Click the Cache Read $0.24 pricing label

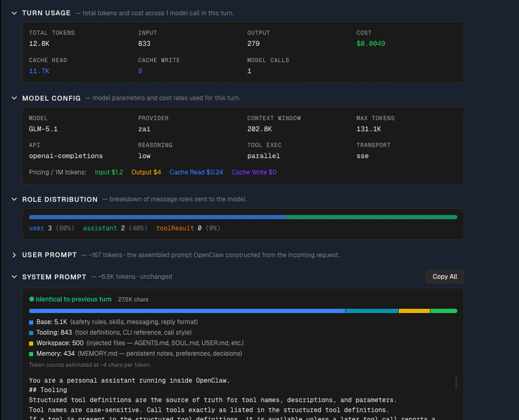[x=196, y=172]
